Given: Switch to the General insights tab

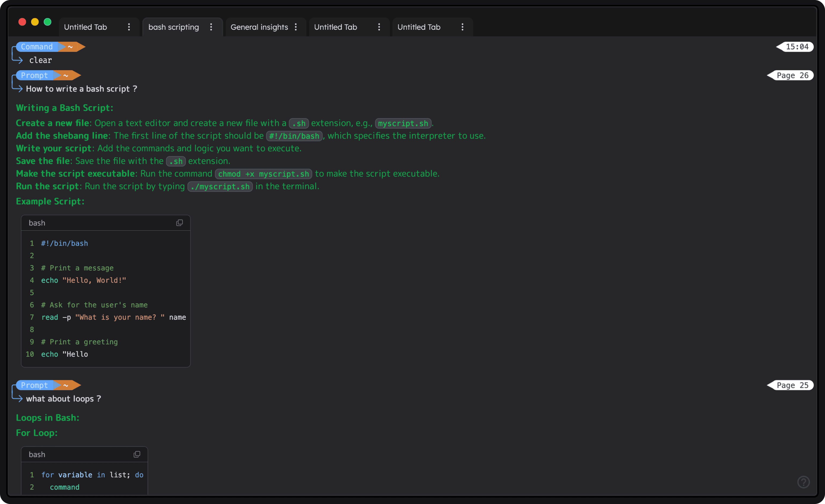Looking at the screenshot, I should 259,27.
